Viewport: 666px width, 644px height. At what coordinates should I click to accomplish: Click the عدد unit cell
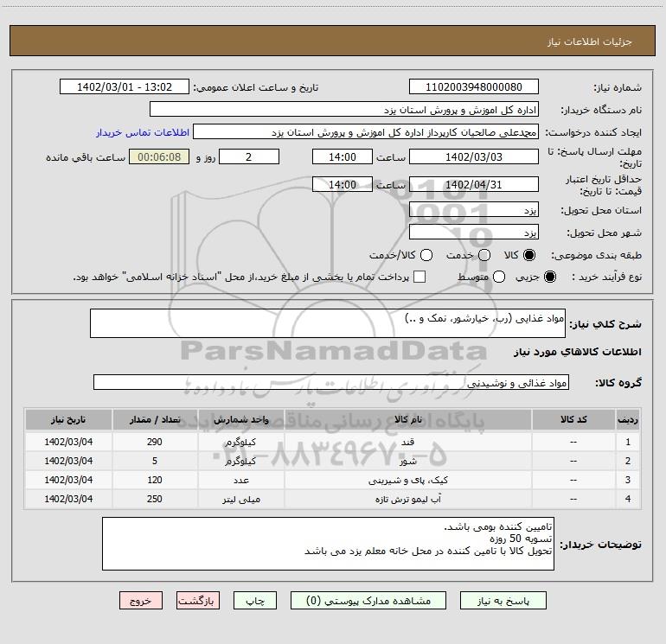[x=240, y=480]
